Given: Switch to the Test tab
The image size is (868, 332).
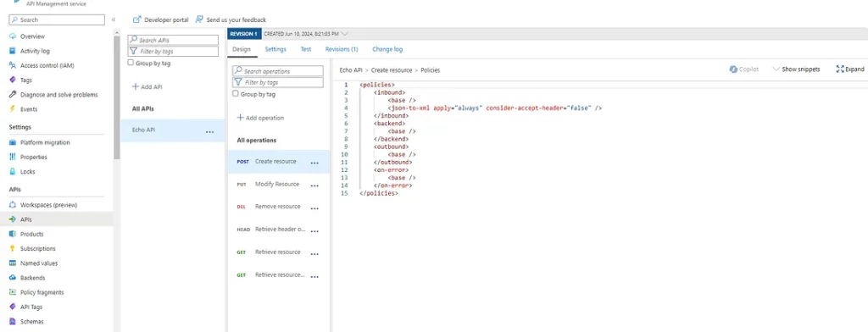Looking at the screenshot, I should coord(305,49).
